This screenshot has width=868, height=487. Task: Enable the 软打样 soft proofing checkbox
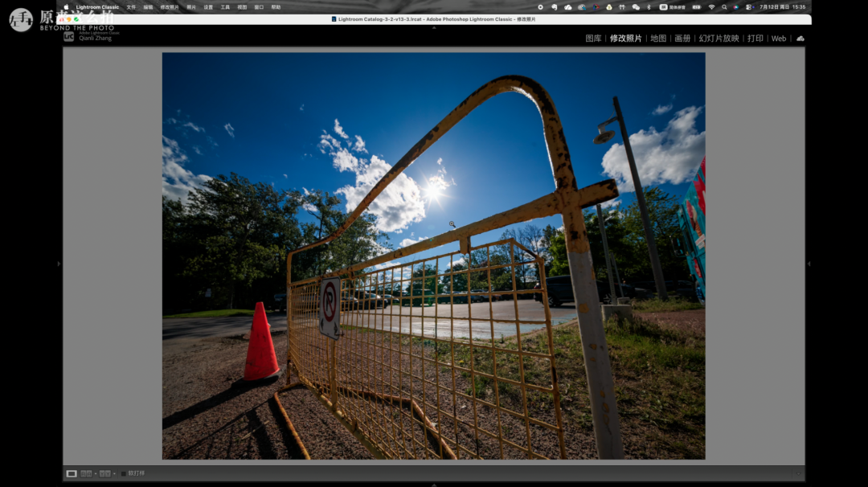tap(124, 473)
